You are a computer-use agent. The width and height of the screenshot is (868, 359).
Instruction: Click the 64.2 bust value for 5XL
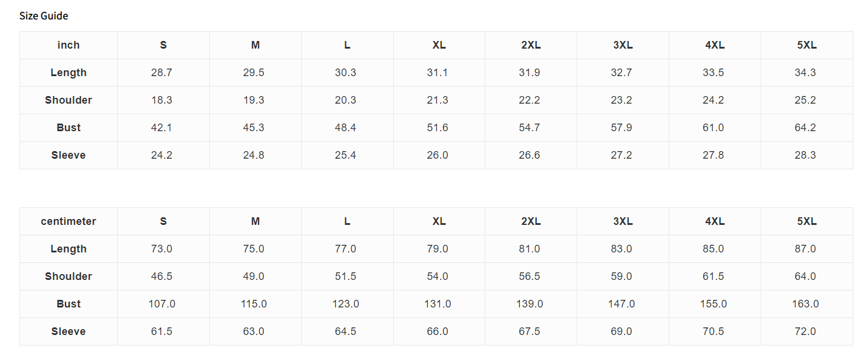click(x=805, y=128)
